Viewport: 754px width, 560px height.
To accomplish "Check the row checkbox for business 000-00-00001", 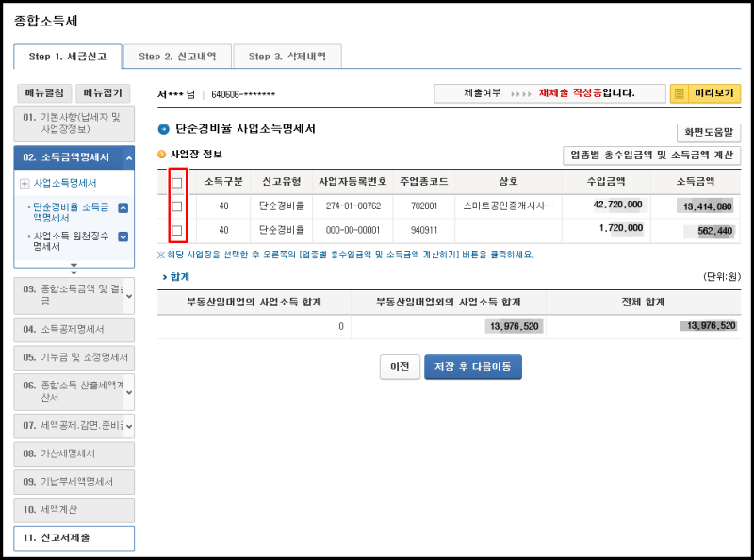I will 177,230.
